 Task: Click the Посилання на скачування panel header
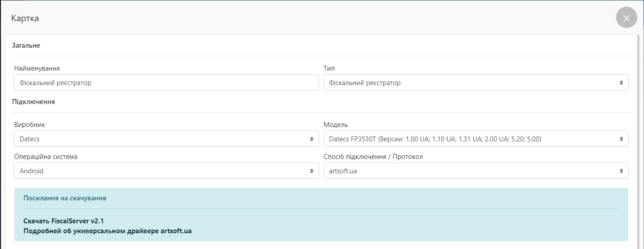tap(65, 198)
